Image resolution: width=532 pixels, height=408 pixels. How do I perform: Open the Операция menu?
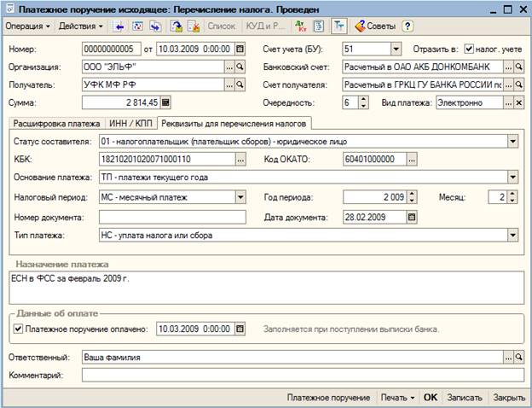(28, 26)
